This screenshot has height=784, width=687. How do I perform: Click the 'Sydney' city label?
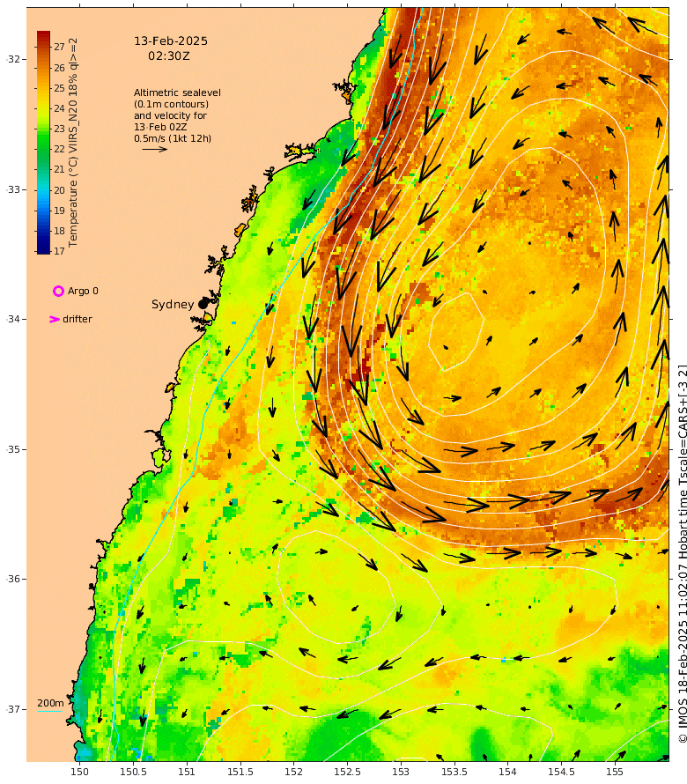point(173,305)
